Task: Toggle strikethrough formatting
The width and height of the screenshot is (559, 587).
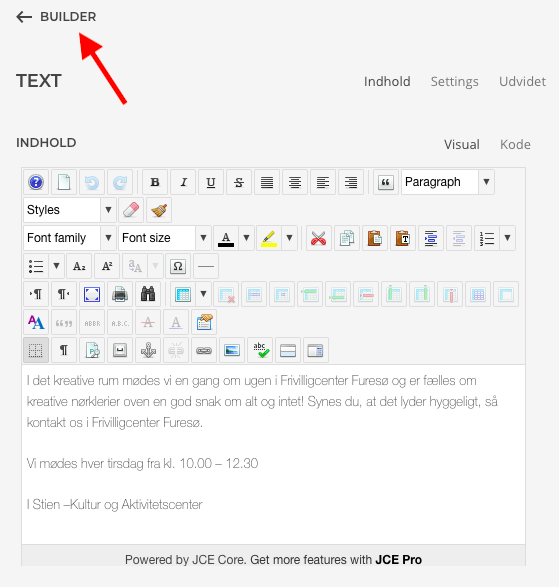Action: 239,182
